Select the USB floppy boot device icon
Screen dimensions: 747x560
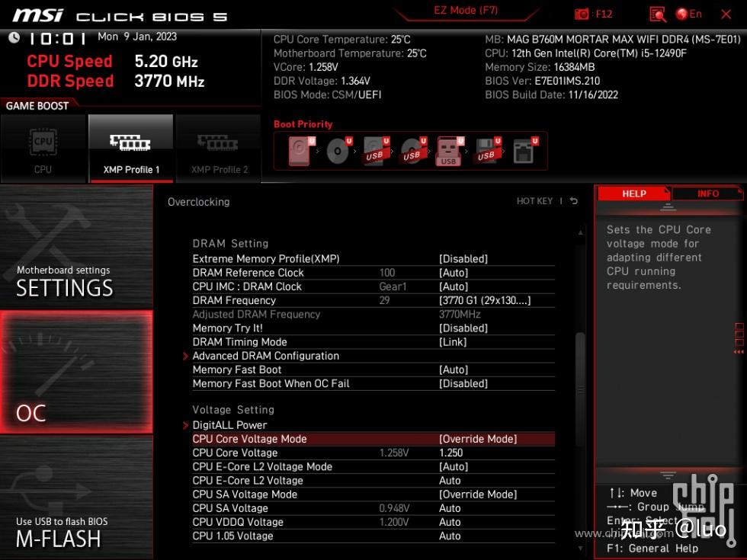coord(487,151)
